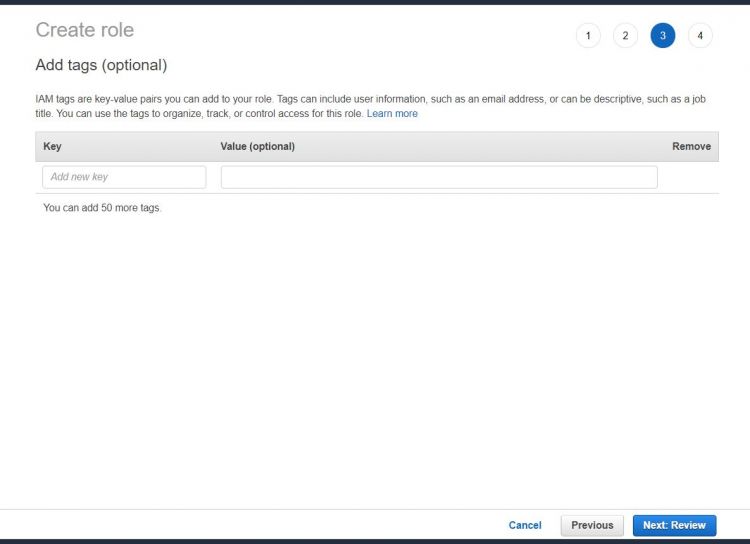Viewport: 750px width, 544px height.
Task: Proceed with Next: Review button
Action: pos(674,525)
